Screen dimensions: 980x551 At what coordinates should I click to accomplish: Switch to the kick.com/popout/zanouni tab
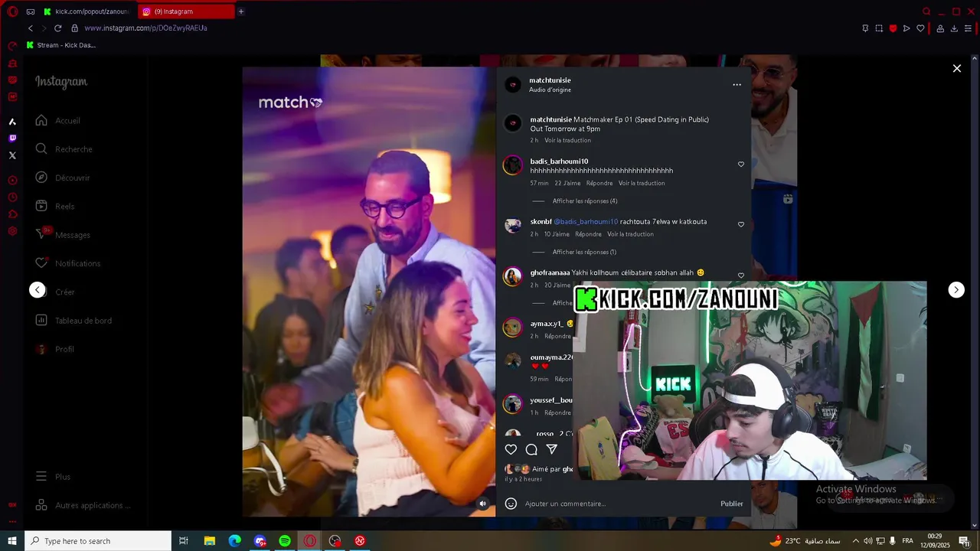coord(86,11)
